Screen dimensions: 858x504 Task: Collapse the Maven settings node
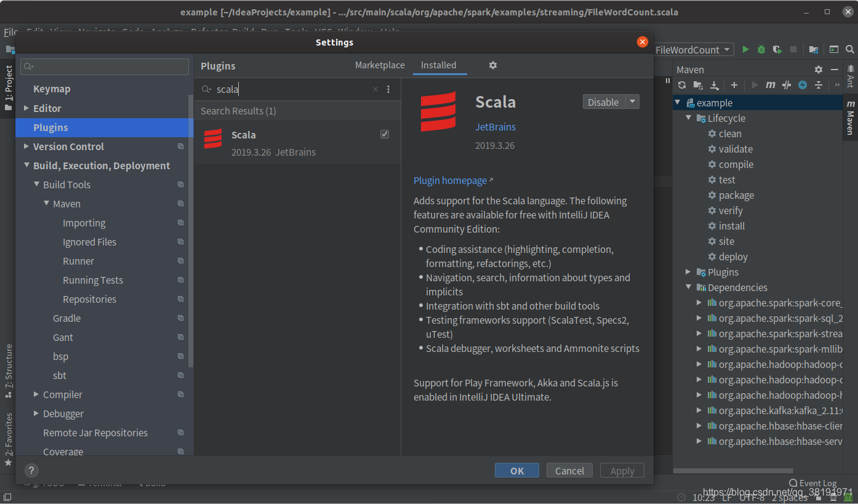coord(46,204)
